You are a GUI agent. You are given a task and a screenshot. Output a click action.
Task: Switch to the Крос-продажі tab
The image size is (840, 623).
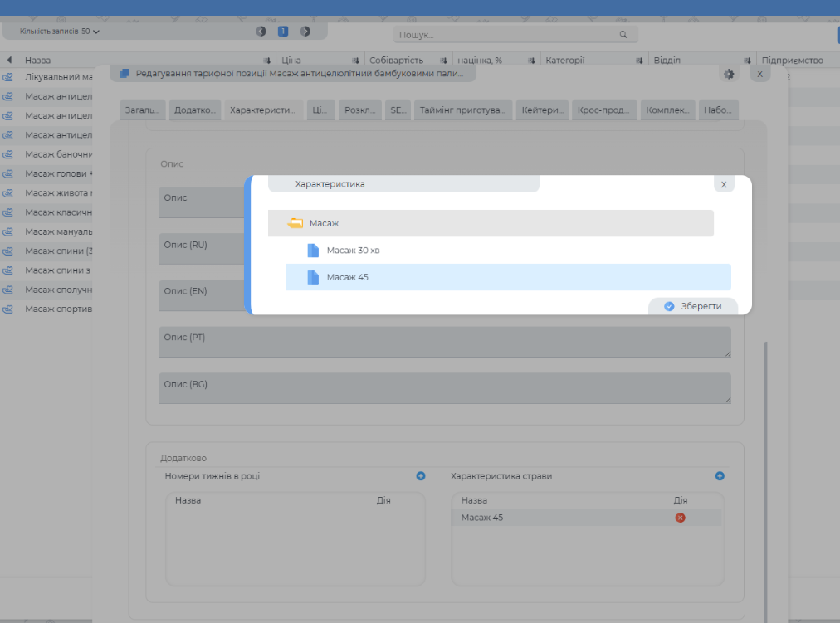coord(603,110)
